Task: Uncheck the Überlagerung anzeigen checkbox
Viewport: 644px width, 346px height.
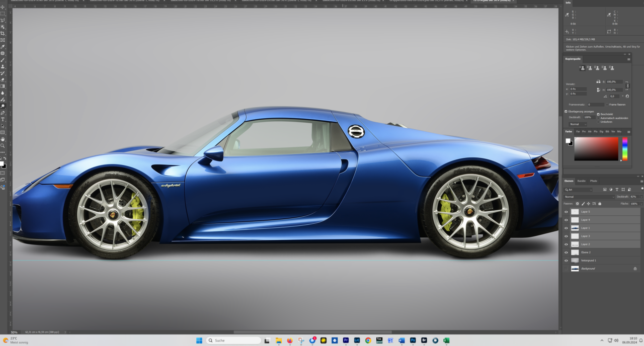Action: pyautogui.click(x=566, y=111)
